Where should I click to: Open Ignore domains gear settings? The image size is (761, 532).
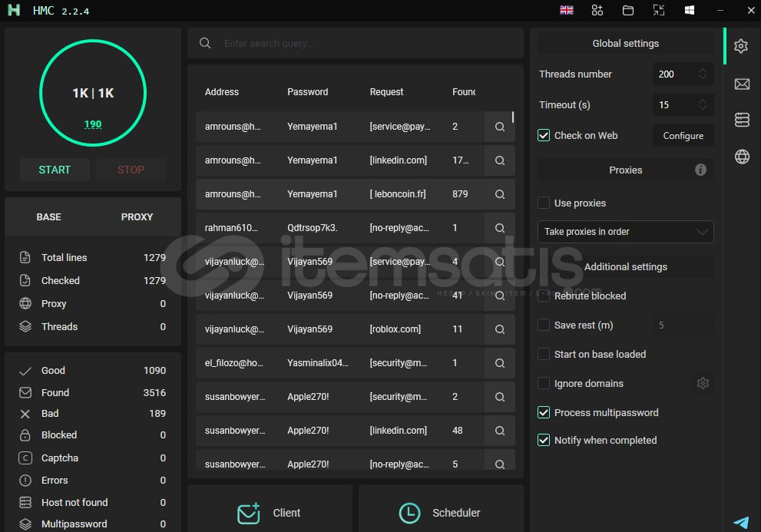tap(703, 384)
